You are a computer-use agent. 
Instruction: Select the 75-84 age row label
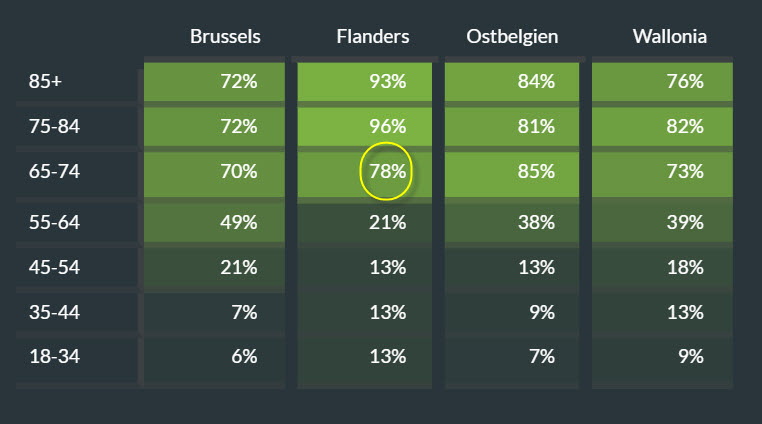54,127
